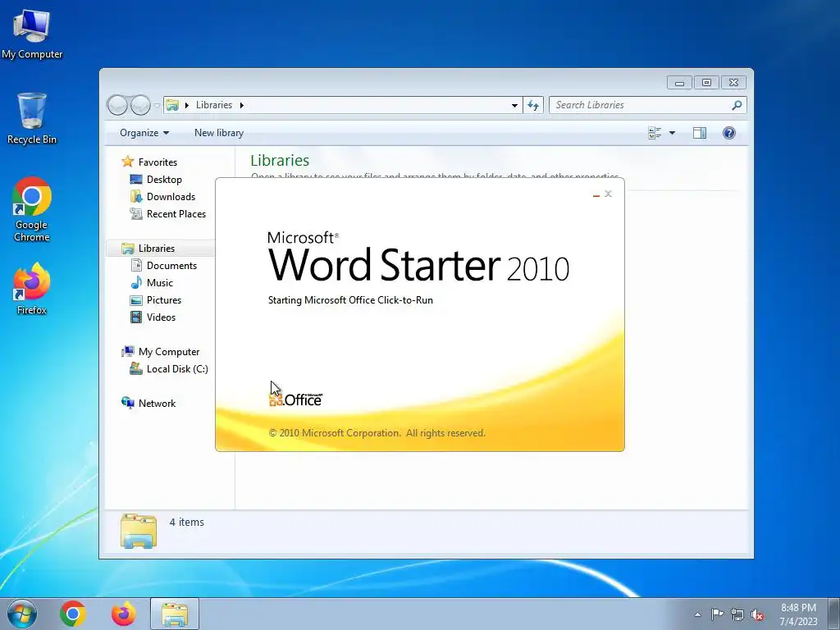This screenshot has width=840, height=630.
Task: Open Action Center flag icon
Action: click(717, 614)
